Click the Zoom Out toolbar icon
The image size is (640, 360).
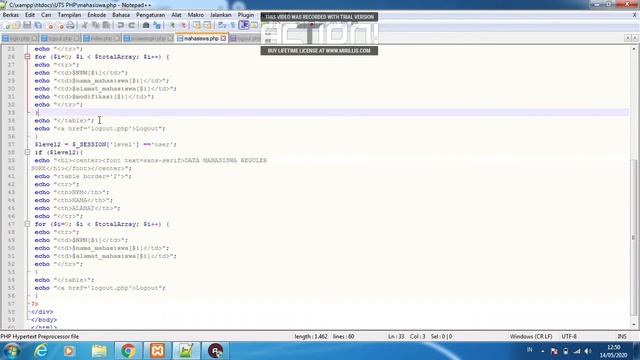click(183, 25)
